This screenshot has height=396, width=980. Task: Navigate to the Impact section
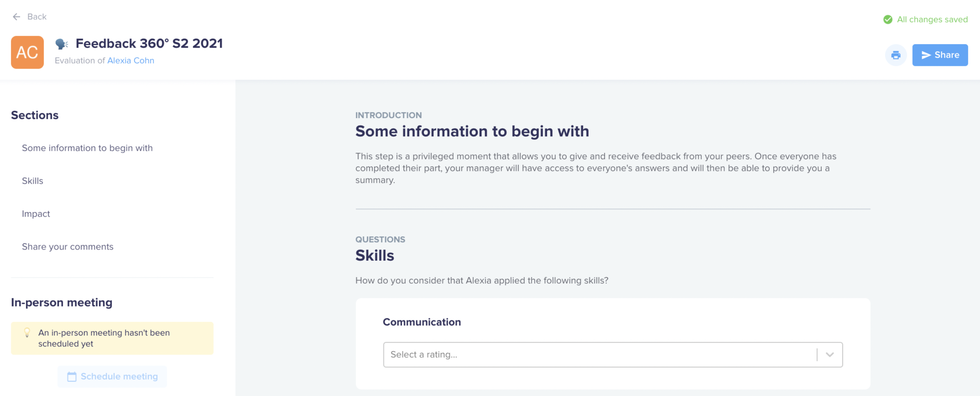pyautogui.click(x=36, y=214)
